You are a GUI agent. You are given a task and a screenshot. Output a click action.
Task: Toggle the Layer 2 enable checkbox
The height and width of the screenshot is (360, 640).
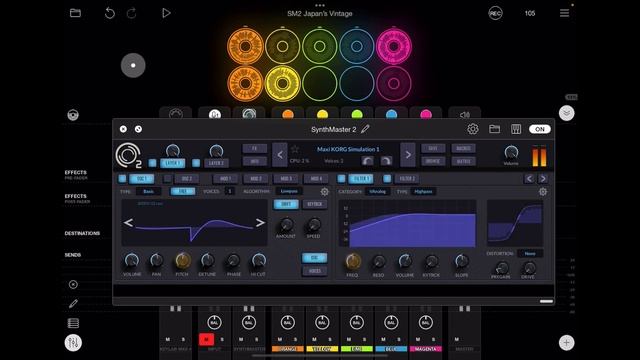click(196, 163)
